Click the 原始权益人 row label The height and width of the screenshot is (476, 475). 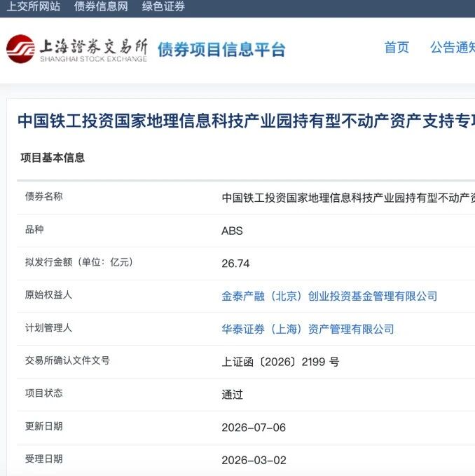click(48, 294)
